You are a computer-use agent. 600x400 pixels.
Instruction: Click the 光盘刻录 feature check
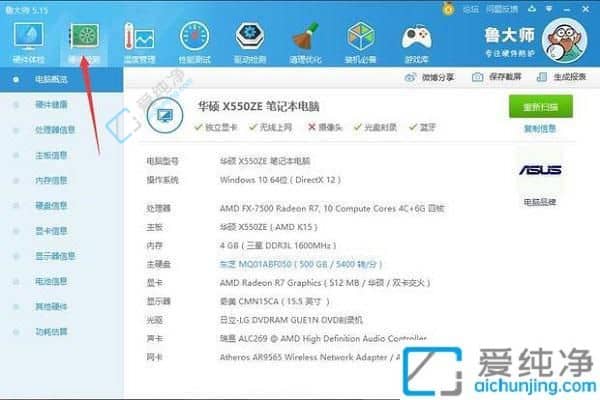(375, 127)
